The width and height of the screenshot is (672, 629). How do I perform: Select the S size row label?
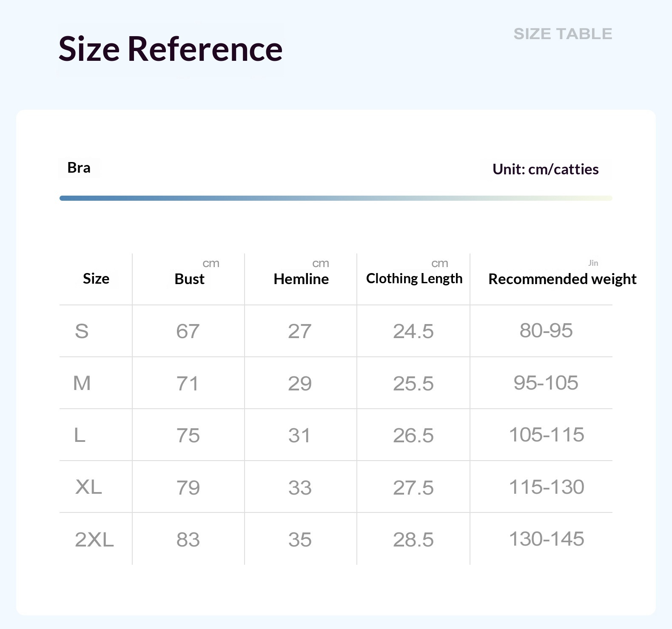(x=82, y=331)
